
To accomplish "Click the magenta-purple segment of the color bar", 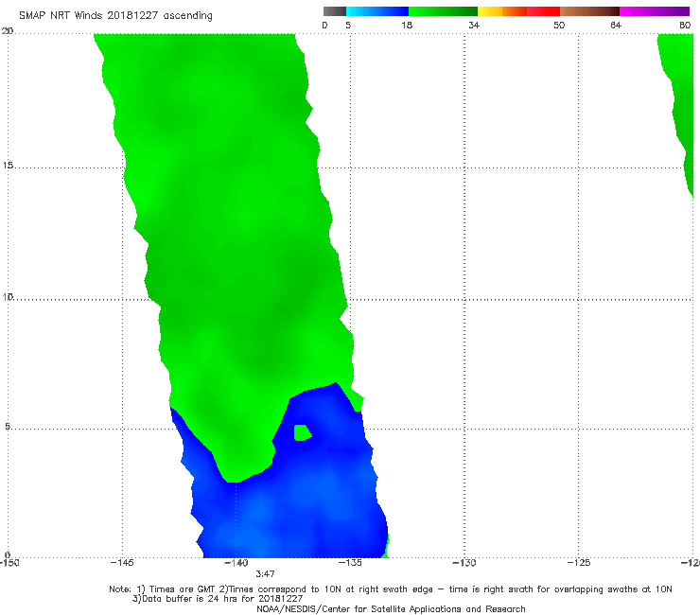I will [x=655, y=11].
